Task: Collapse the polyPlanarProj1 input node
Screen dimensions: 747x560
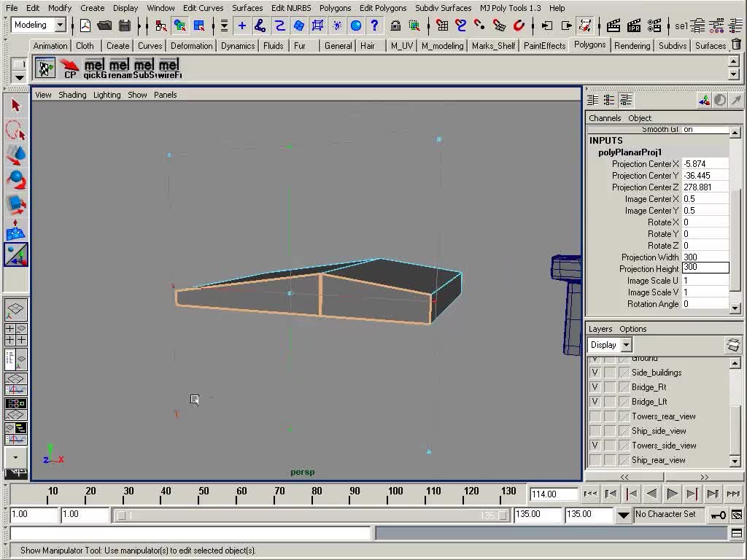Action: point(630,152)
